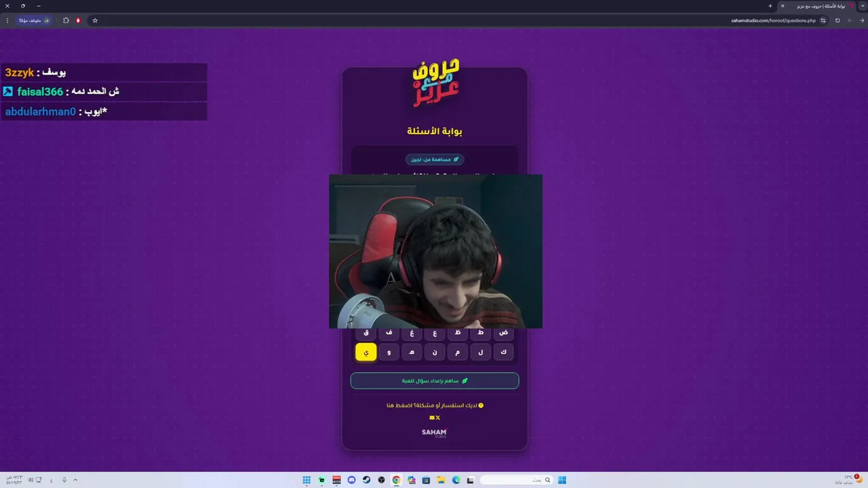Click the red extension icon in toolbar
The height and width of the screenshot is (488, 868).
click(78, 20)
